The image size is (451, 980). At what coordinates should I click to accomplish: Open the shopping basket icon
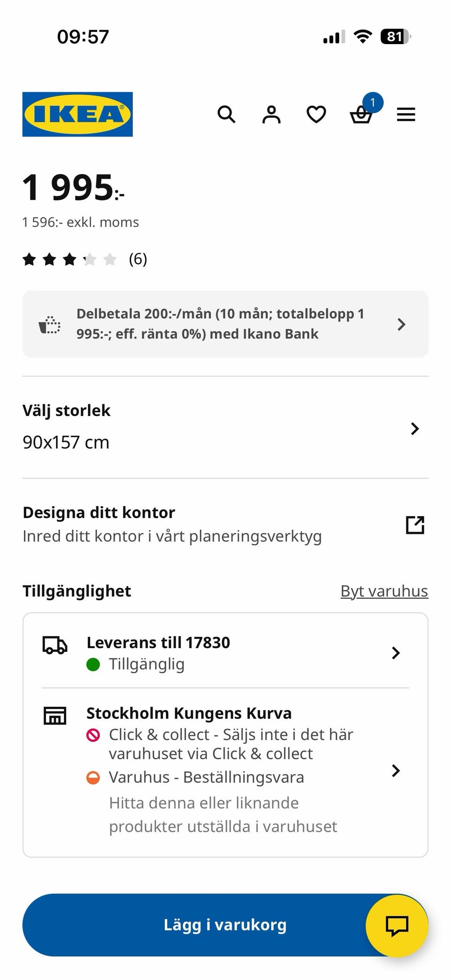(x=361, y=114)
